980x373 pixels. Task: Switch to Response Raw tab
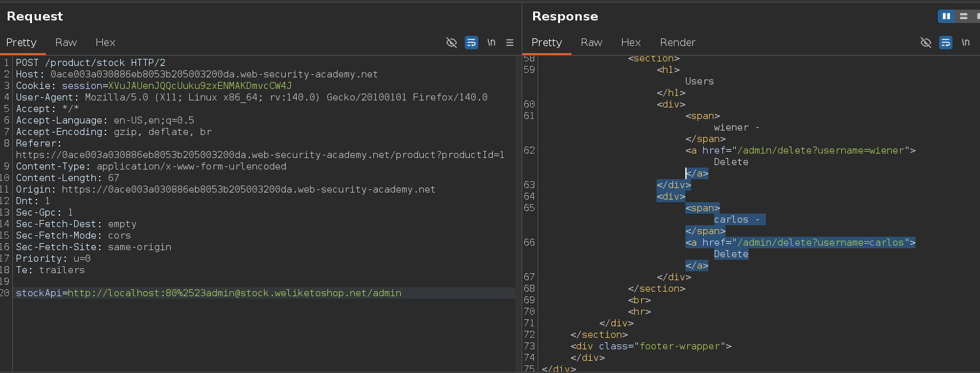(x=591, y=42)
